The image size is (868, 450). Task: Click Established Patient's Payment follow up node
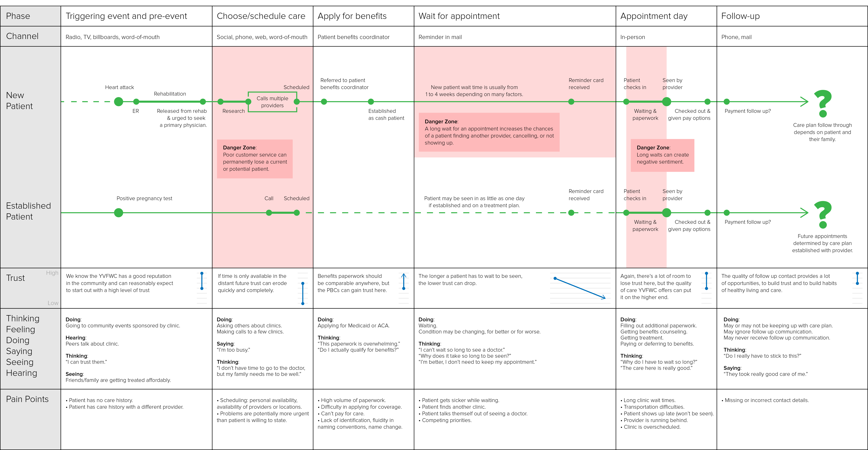727,213
